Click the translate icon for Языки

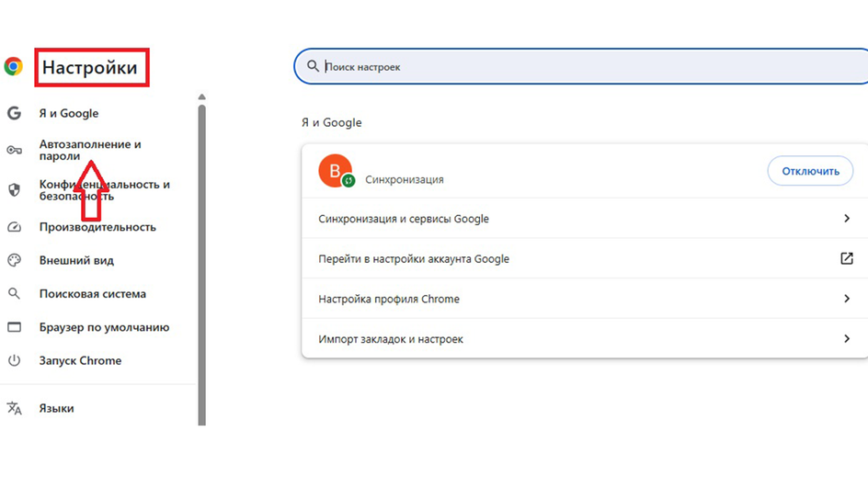14,408
